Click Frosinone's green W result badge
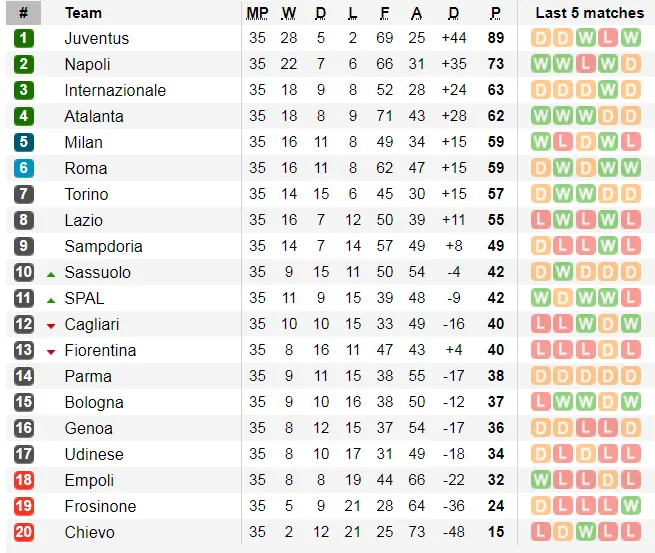 (630, 506)
